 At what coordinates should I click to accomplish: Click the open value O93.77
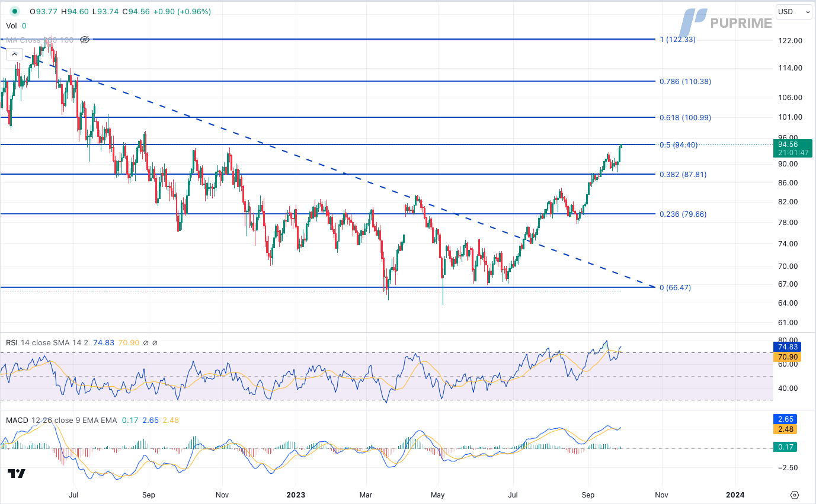pos(43,11)
